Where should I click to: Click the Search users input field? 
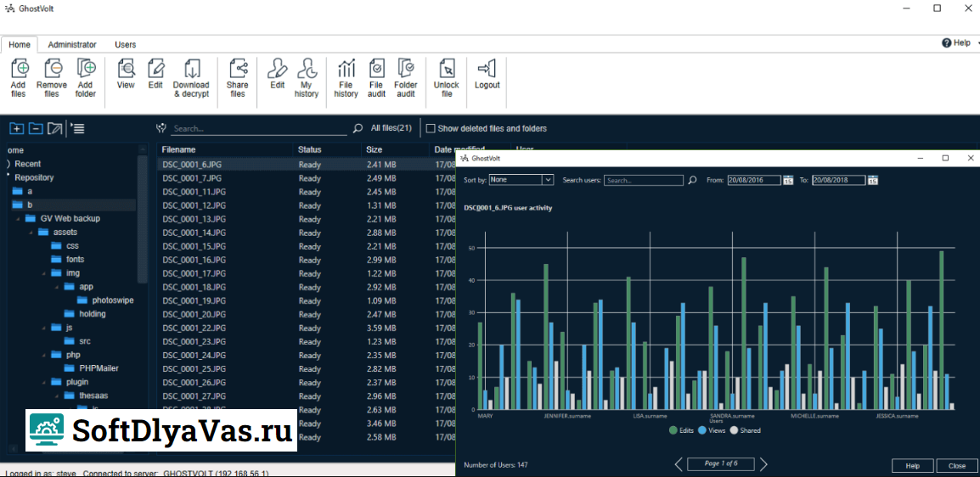pyautogui.click(x=644, y=180)
